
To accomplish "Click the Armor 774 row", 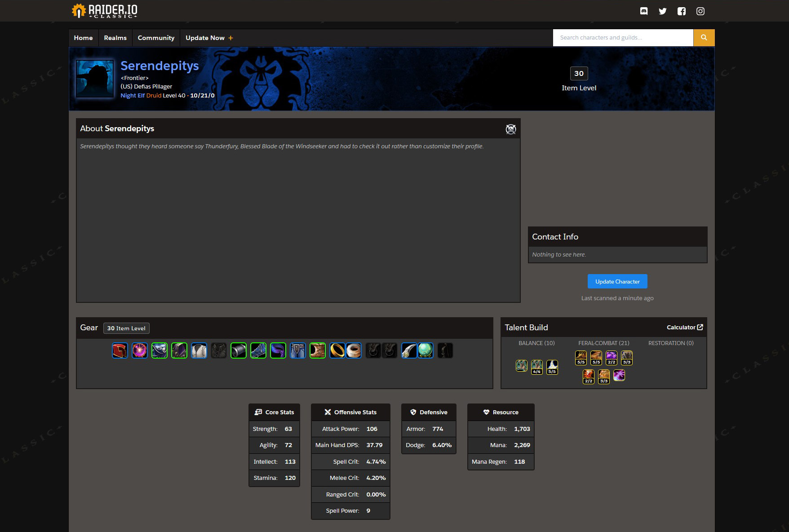I will tap(429, 429).
